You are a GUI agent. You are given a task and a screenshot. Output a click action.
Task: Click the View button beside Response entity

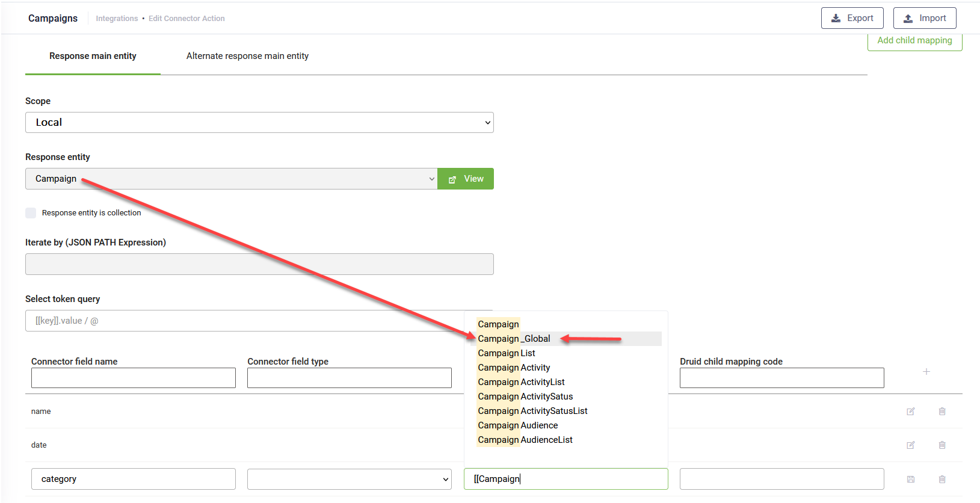(x=466, y=179)
